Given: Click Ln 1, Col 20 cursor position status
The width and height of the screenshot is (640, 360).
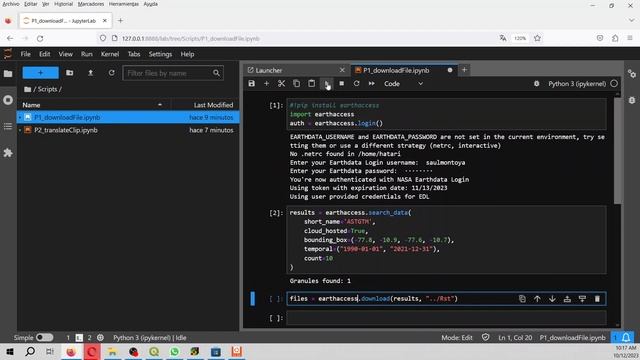Looking at the screenshot, I should point(515,338).
